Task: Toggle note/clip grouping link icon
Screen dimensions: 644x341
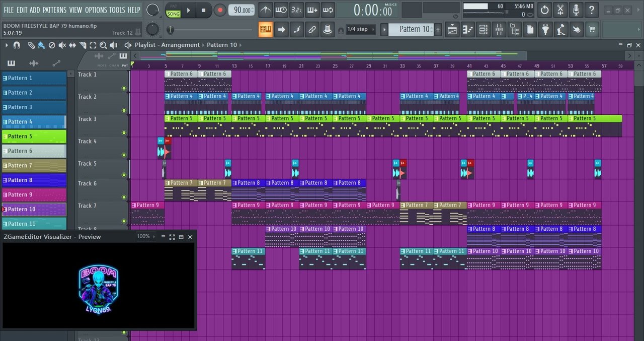Action: click(x=312, y=29)
